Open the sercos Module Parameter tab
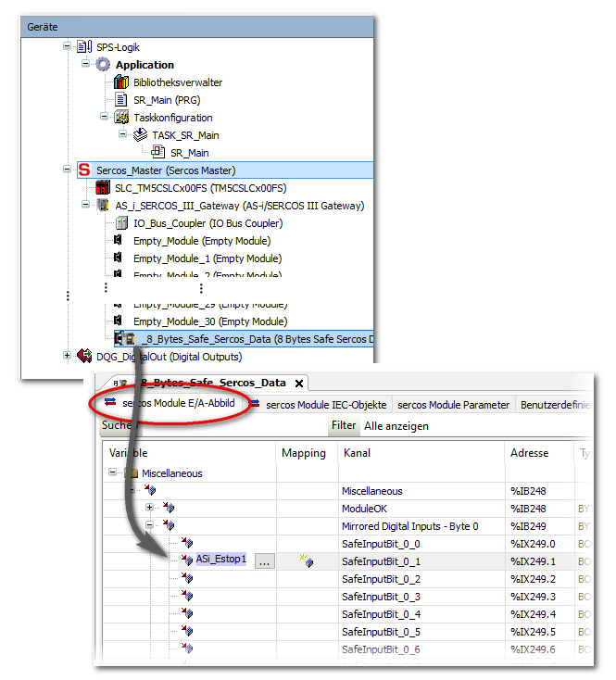 pyautogui.click(x=454, y=405)
